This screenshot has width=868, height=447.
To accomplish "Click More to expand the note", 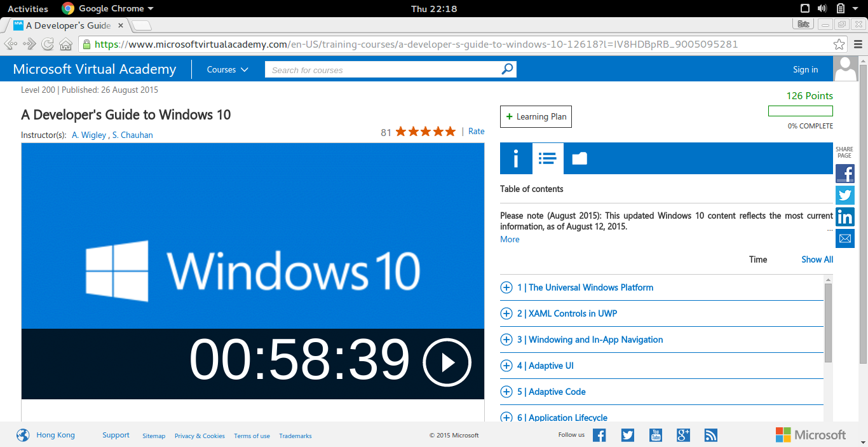I will [x=510, y=239].
